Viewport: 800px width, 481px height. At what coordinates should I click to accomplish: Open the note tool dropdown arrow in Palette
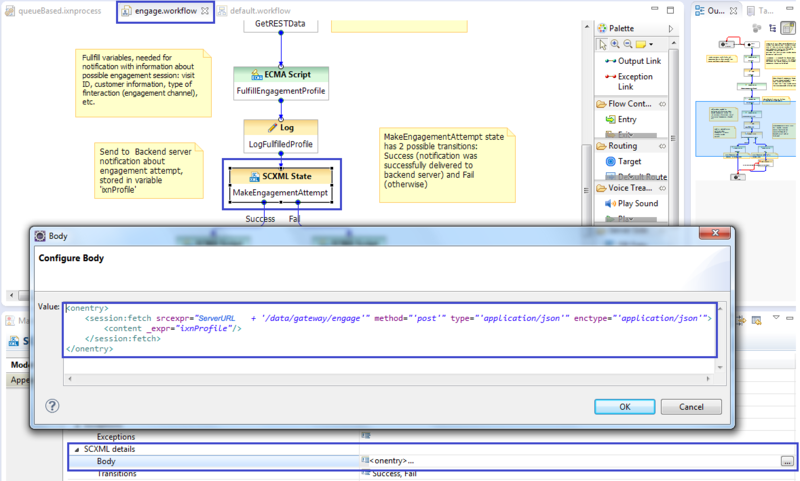point(652,44)
